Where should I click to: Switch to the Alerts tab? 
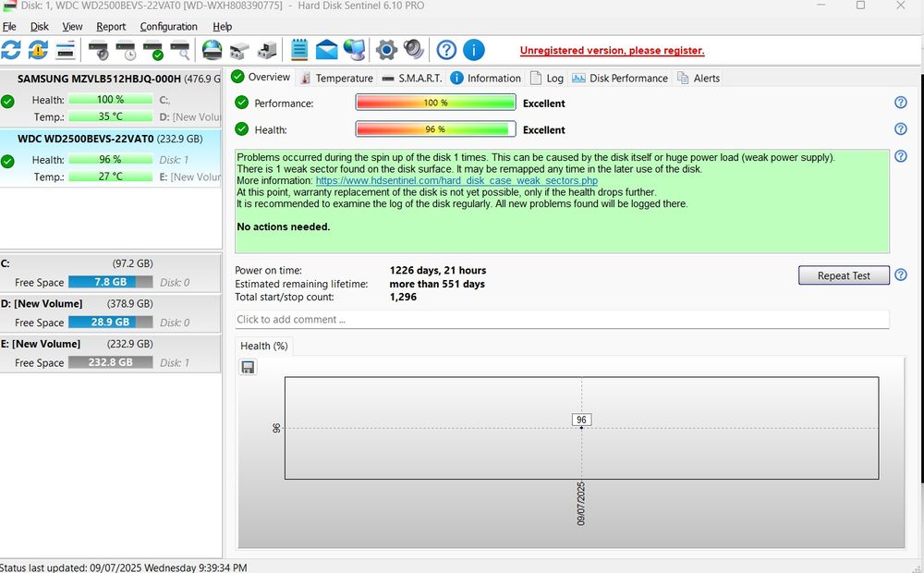[699, 78]
